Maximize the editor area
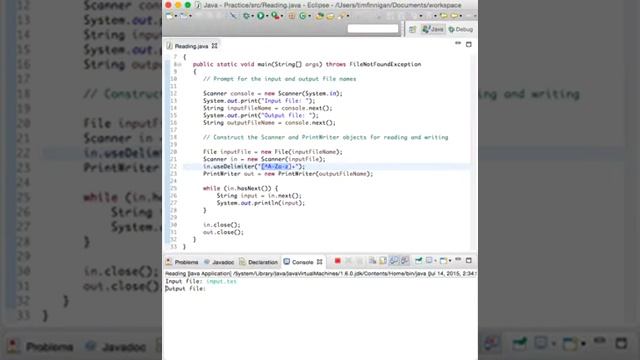 pos(469,44)
